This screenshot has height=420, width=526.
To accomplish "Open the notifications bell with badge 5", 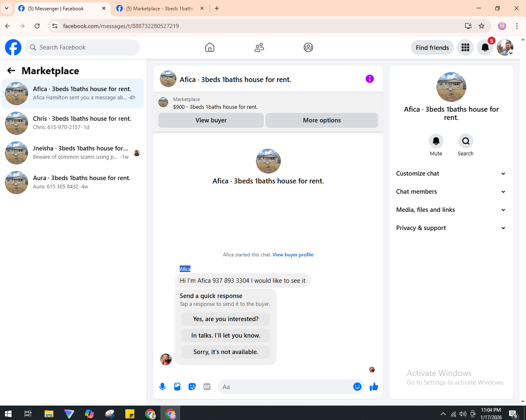I will click(485, 47).
